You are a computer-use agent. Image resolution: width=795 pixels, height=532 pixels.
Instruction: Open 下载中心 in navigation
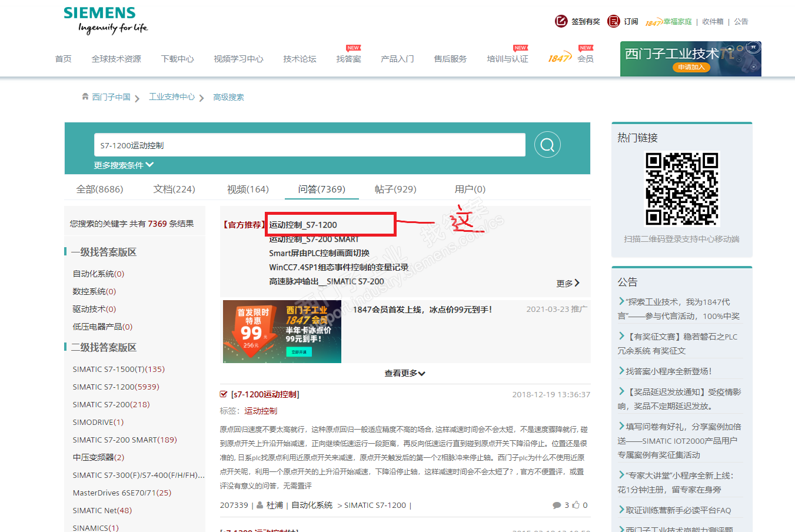pos(177,59)
